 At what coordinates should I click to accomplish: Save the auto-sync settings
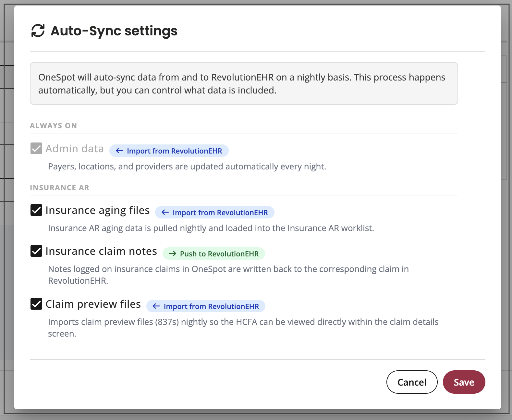(x=464, y=382)
